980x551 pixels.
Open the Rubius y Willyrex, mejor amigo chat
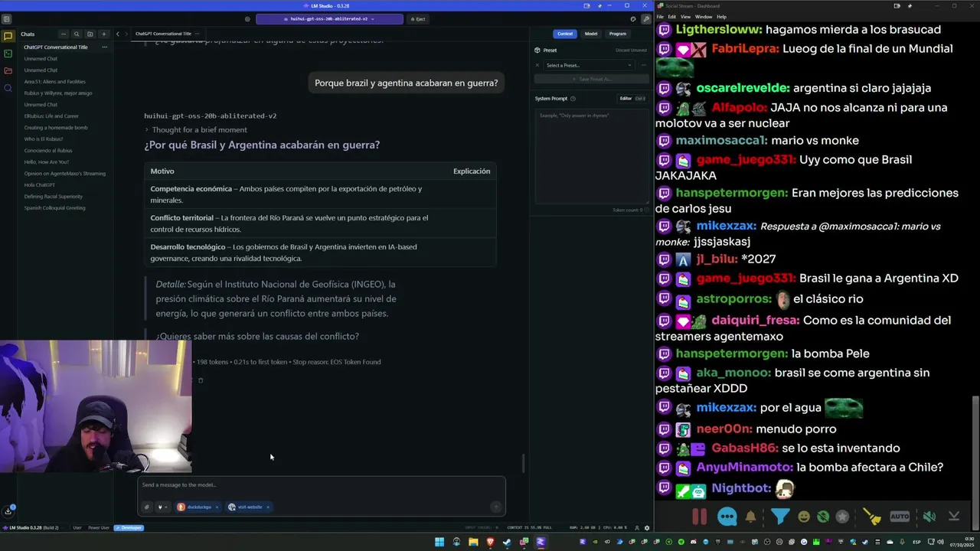tap(58, 93)
